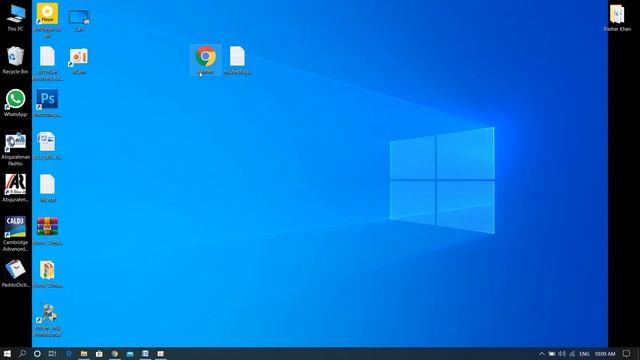
Task: Select the PashtoDictionary desktop icon
Action: (16, 273)
